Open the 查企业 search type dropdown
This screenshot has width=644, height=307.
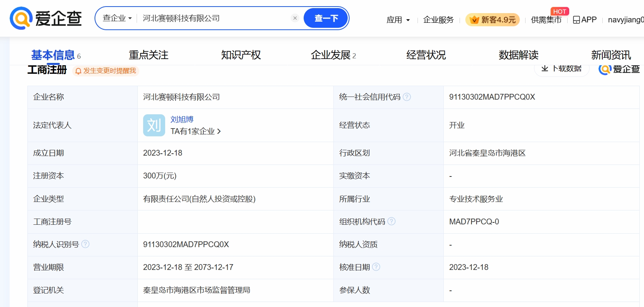click(x=117, y=18)
